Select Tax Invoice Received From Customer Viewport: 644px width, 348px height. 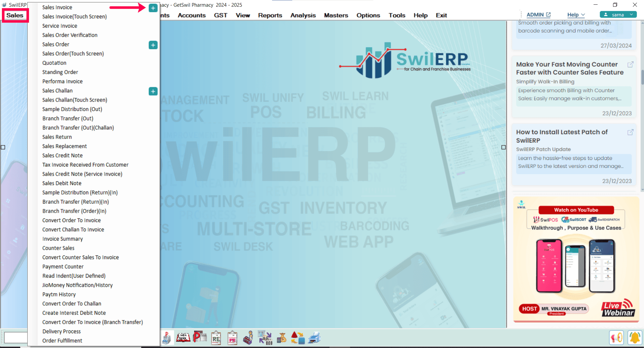(x=85, y=165)
